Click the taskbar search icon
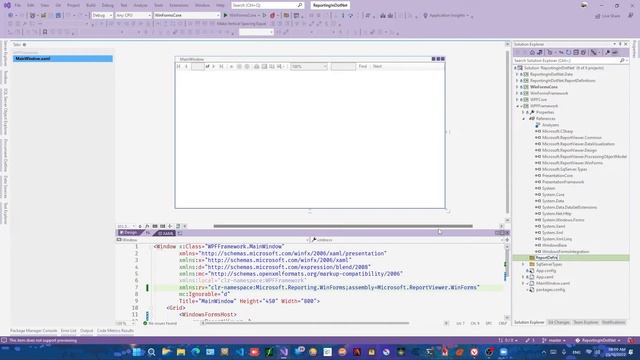 click(x=151, y=352)
